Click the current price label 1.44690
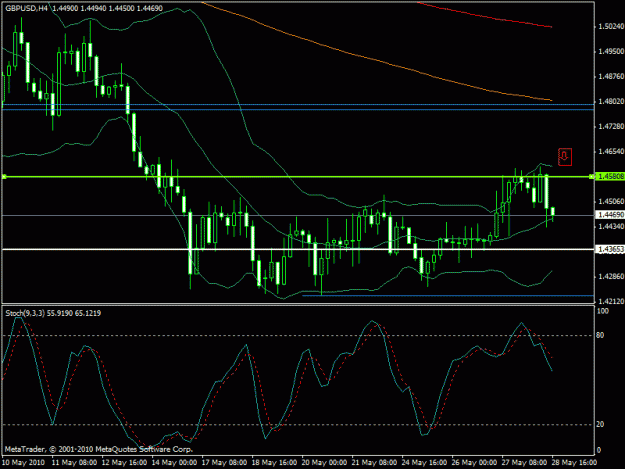This screenshot has width=625, height=469. point(609,215)
